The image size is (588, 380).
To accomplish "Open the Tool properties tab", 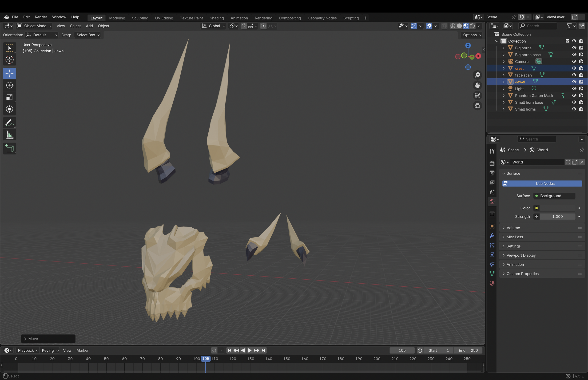I will click(x=492, y=151).
